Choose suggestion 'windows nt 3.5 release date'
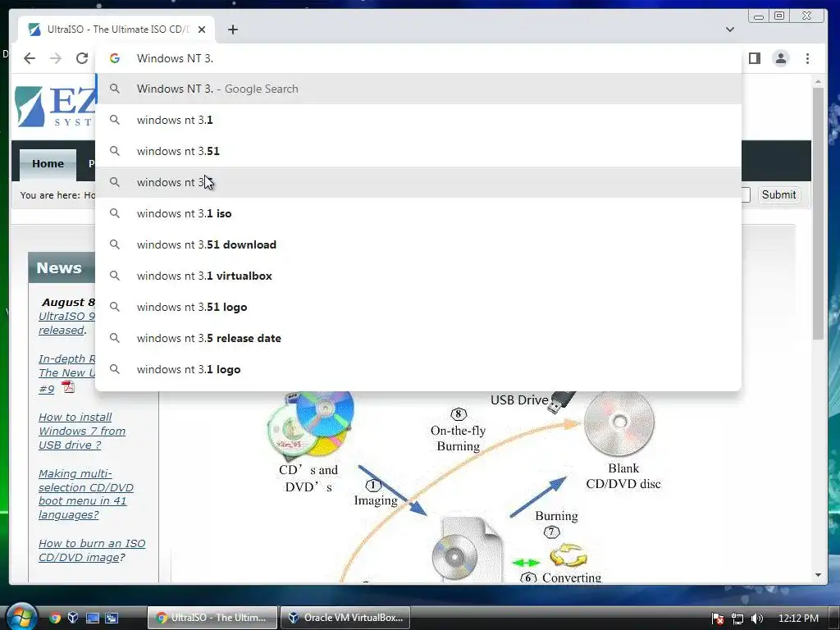 [x=418, y=338]
